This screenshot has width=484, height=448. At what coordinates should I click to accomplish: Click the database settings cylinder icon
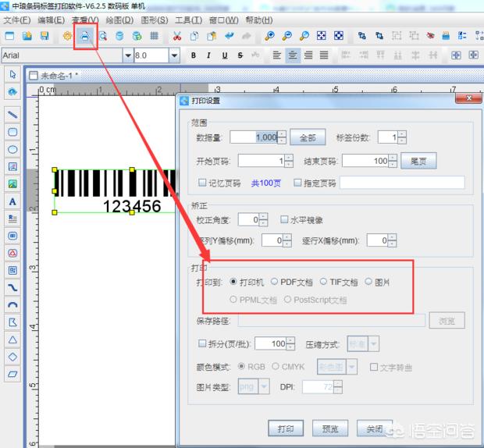pos(119,36)
